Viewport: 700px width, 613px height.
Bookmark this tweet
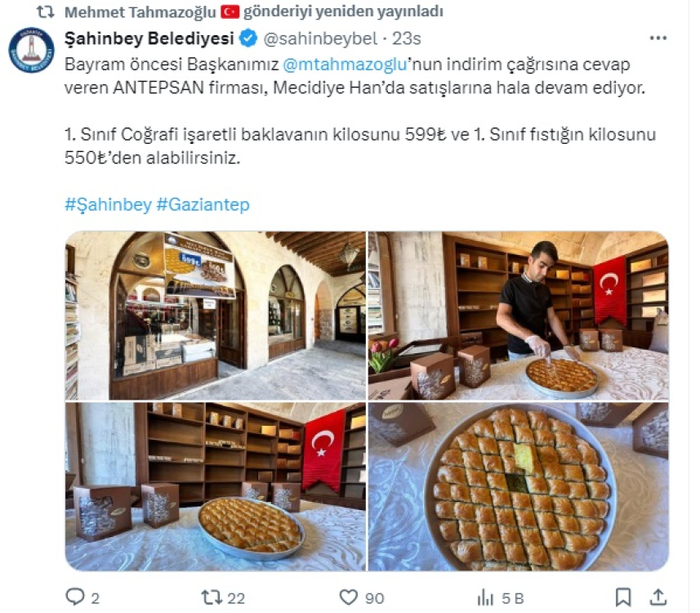click(x=623, y=597)
